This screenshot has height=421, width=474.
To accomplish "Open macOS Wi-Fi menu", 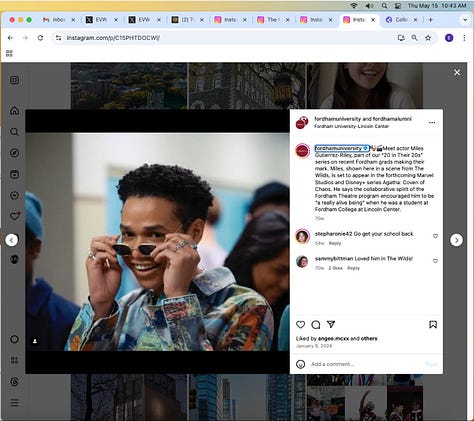I will (354, 6).
